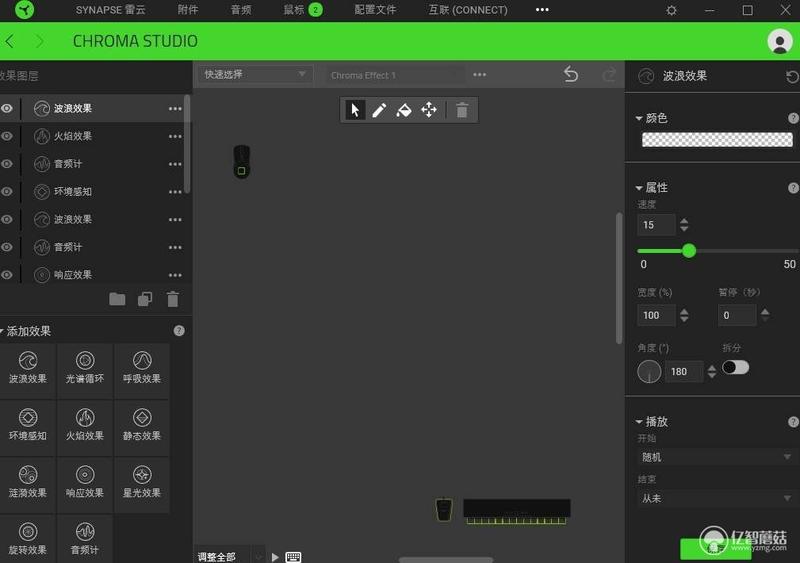This screenshot has width=800, height=563.
Task: Collapse the 添加效果 add effects section
Action: (x=2, y=331)
